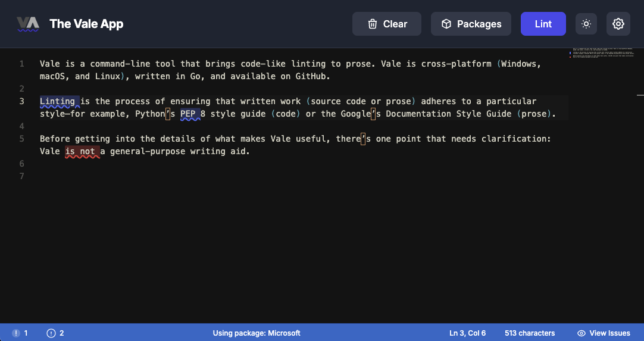The height and width of the screenshot is (341, 644).
Task: Click line number 5 in gutter
Action: click(22, 139)
